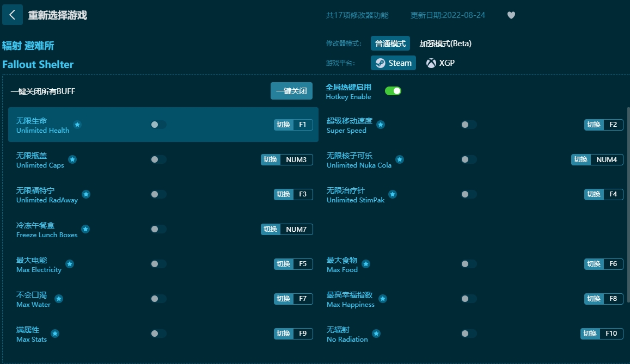
Task: Choose the XGP platform tab
Action: point(441,63)
